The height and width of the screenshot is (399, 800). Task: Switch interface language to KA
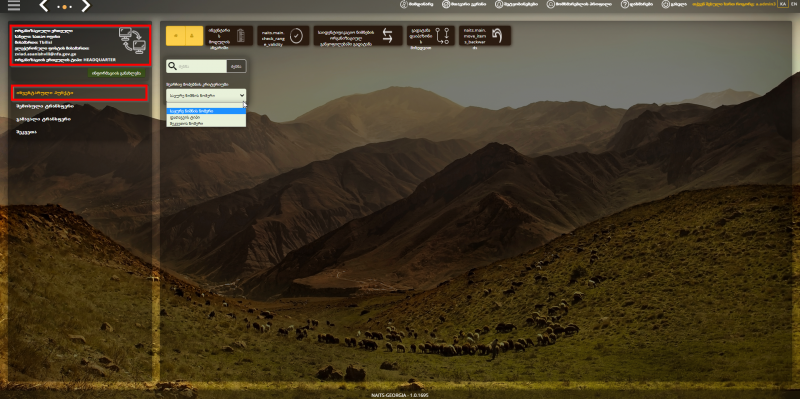coord(782,4)
